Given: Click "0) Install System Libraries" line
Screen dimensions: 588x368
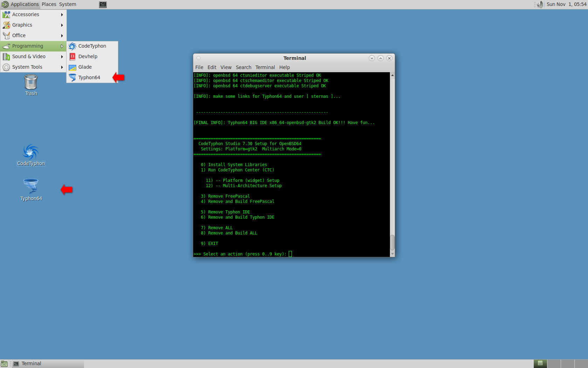Looking at the screenshot, I should [234, 165].
